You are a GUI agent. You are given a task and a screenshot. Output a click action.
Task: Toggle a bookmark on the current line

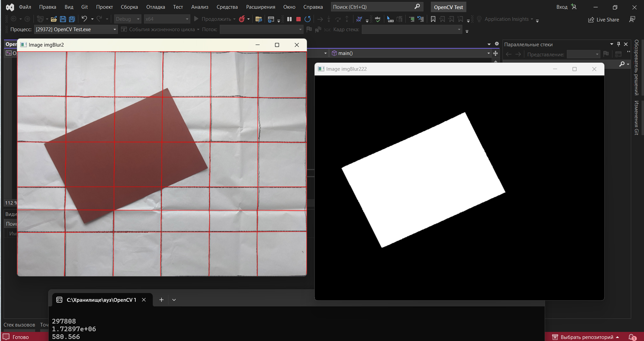click(x=433, y=19)
